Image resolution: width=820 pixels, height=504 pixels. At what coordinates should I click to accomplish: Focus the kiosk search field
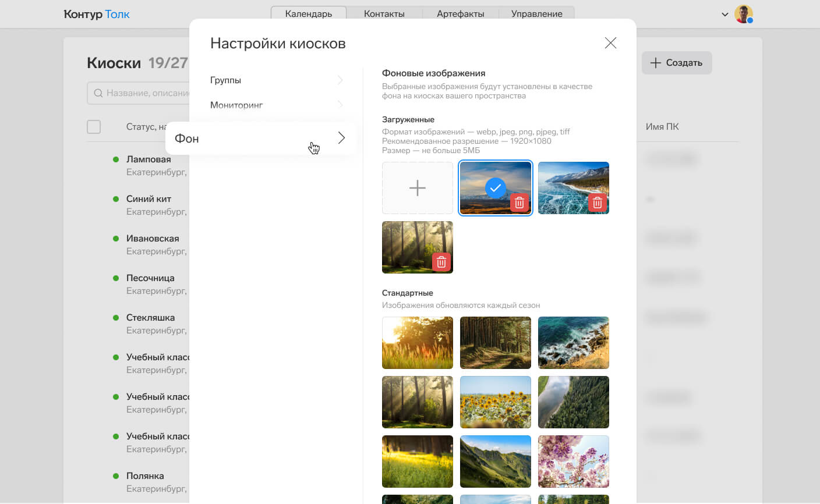[x=139, y=93]
